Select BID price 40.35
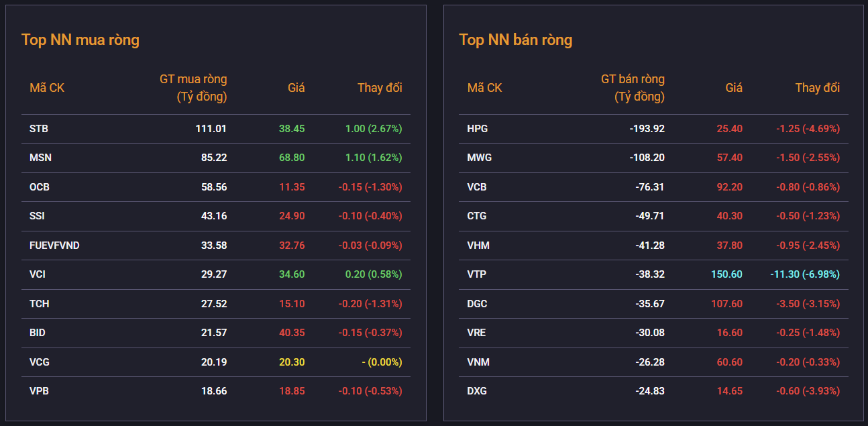The height and width of the screenshot is (426, 868). click(x=292, y=333)
